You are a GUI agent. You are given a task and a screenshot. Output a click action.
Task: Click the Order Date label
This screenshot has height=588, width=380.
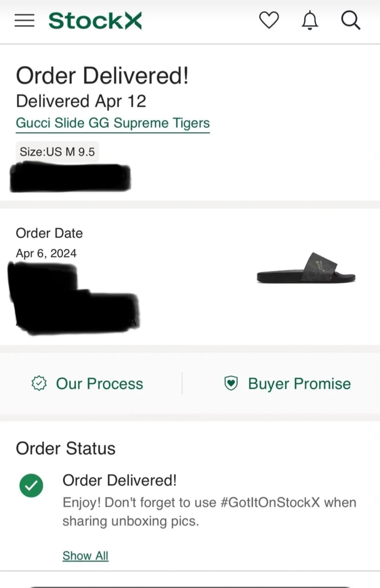coord(49,233)
